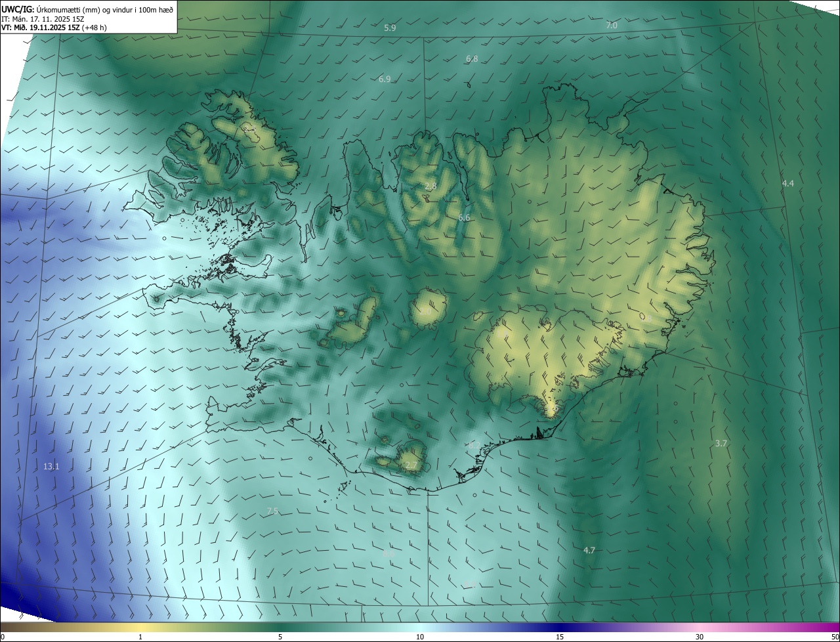The width and height of the screenshot is (840, 642).
Task: Click the color scale tick label '10'
Action: [x=420, y=637]
